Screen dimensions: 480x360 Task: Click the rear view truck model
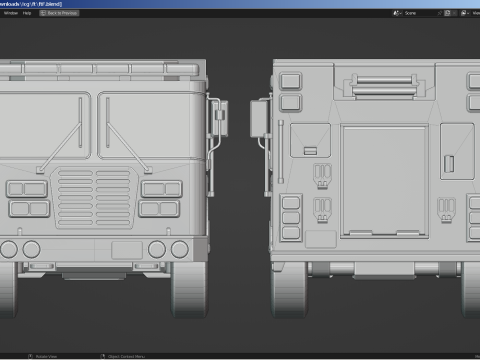click(x=365, y=188)
